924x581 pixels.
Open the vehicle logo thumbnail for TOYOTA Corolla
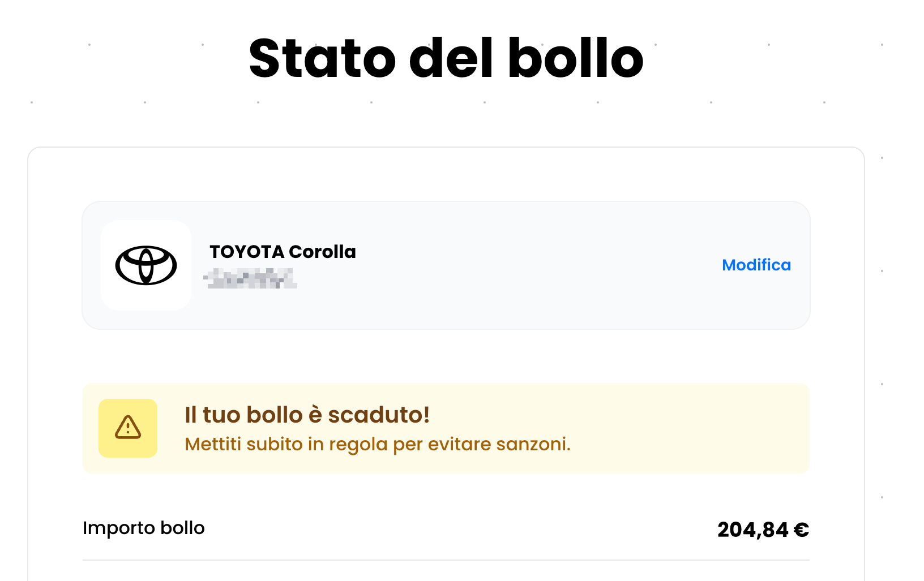click(x=146, y=265)
